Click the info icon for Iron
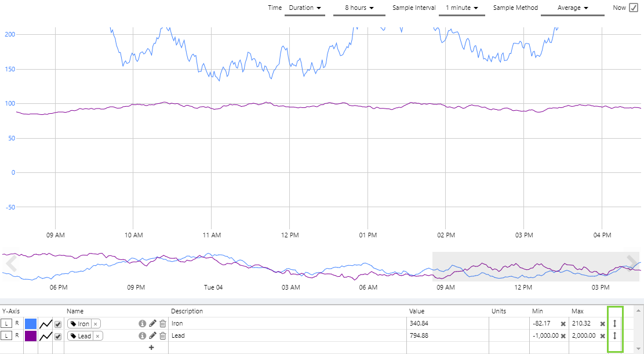 pyautogui.click(x=142, y=323)
